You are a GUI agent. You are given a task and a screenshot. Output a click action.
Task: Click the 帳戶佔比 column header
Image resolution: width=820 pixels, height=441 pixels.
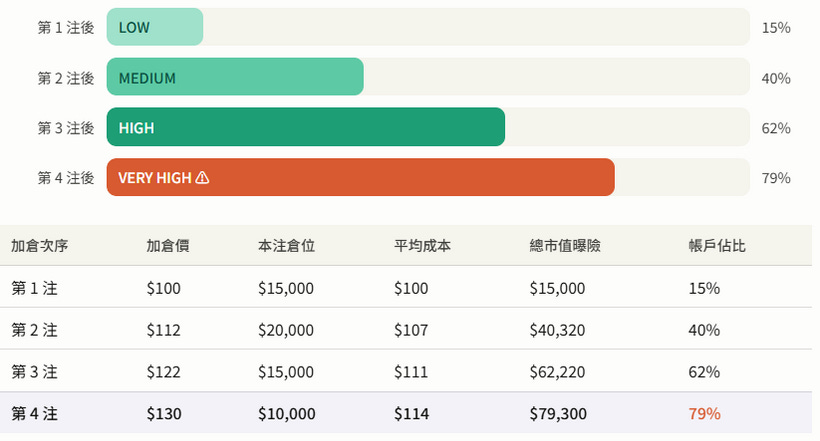tap(717, 245)
